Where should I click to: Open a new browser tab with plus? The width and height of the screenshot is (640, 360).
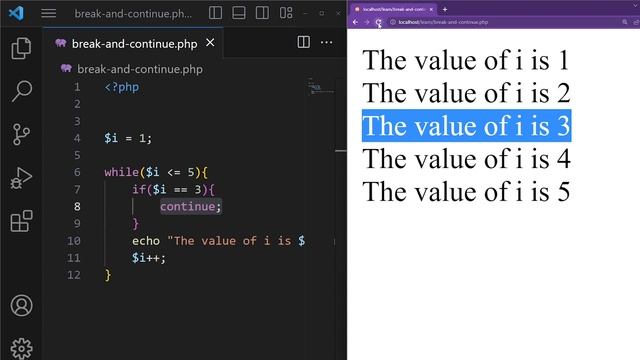coord(445,9)
